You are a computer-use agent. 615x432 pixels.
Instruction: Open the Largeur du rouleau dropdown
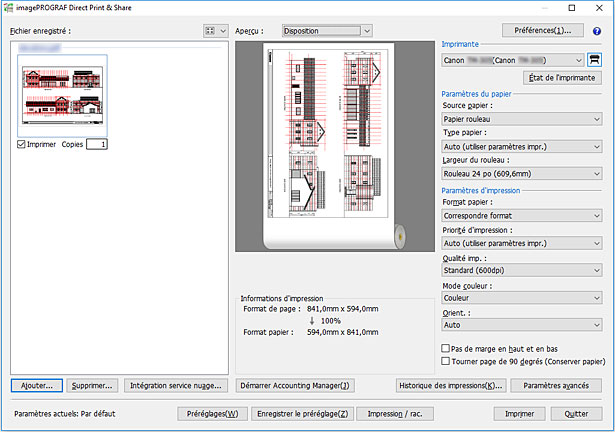coord(523,172)
